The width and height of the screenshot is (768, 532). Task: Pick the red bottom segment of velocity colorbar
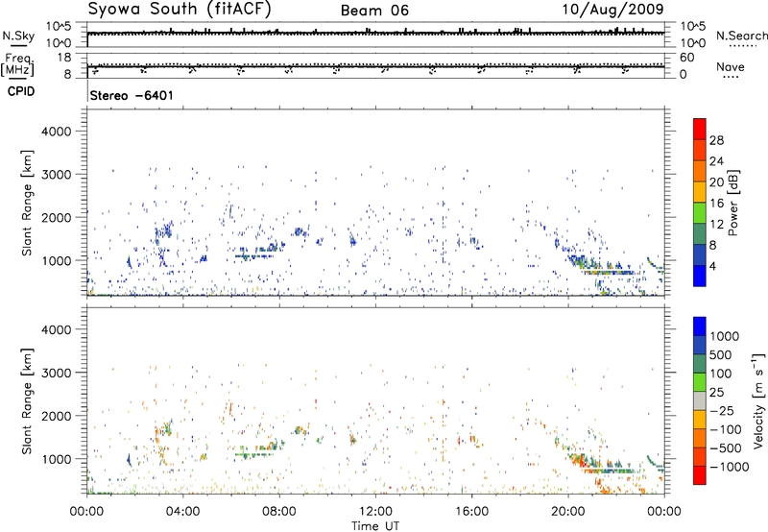700,475
